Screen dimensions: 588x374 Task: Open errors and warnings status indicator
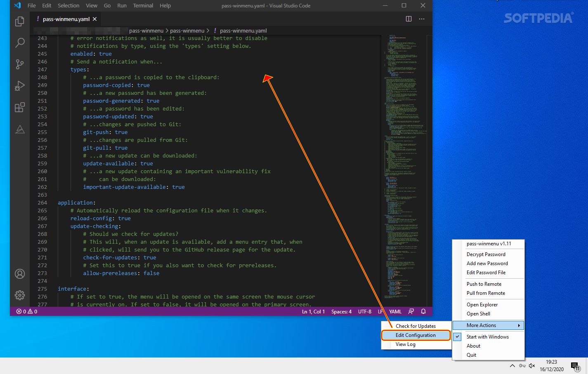(x=27, y=312)
